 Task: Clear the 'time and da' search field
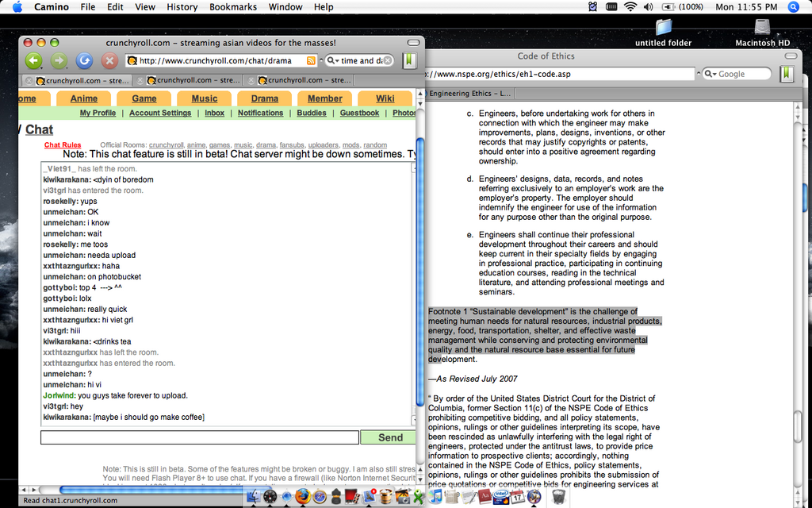(387, 60)
